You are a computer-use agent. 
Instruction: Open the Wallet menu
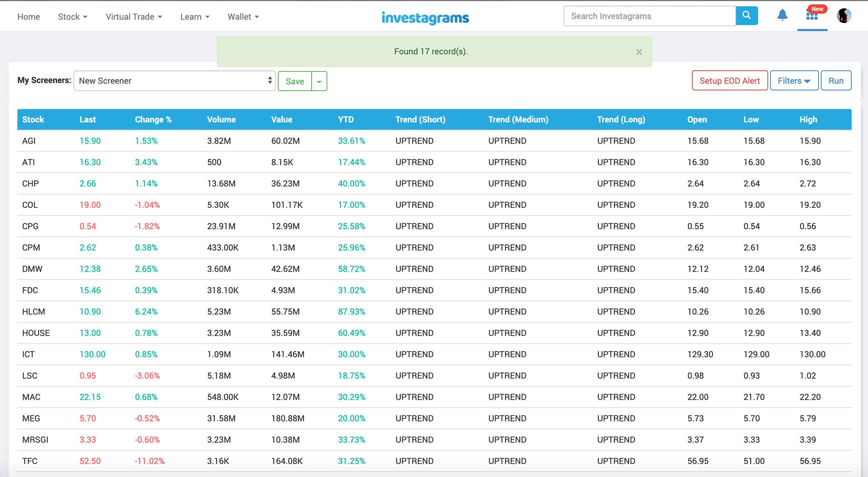pos(243,16)
